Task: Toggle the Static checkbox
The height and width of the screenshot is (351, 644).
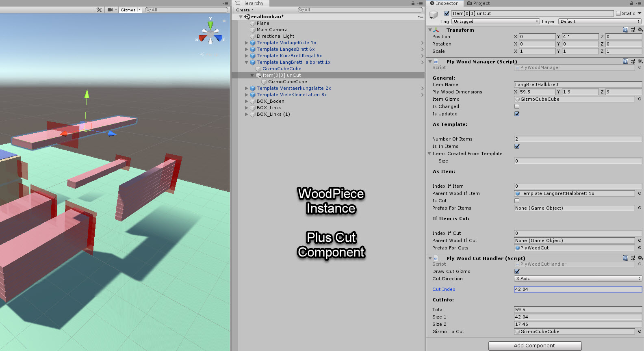Action: coord(618,13)
